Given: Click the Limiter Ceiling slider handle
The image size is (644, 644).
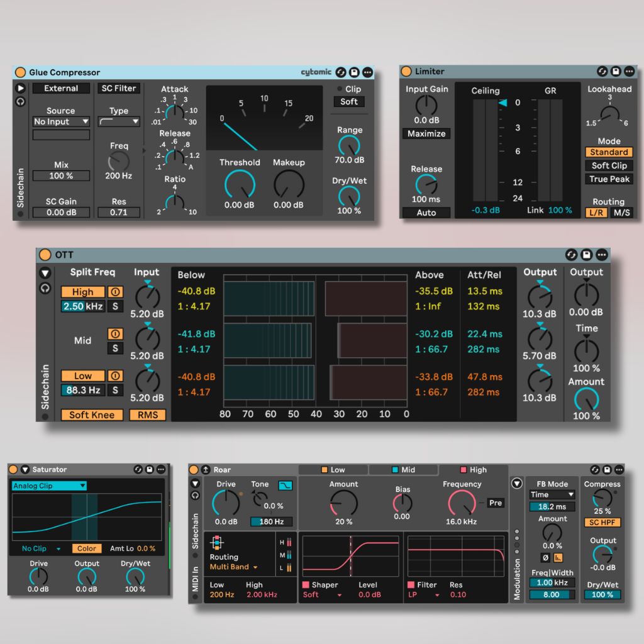Looking at the screenshot, I should (502, 103).
